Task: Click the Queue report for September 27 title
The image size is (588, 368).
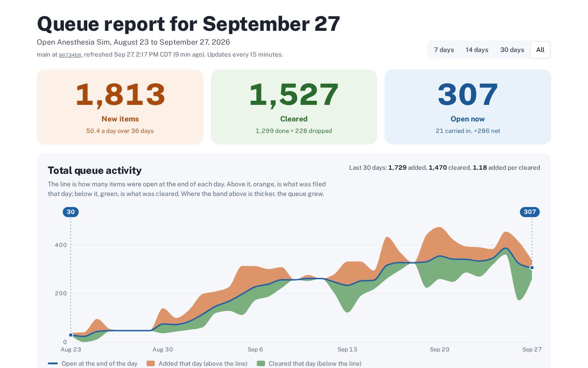Action: pos(188,24)
